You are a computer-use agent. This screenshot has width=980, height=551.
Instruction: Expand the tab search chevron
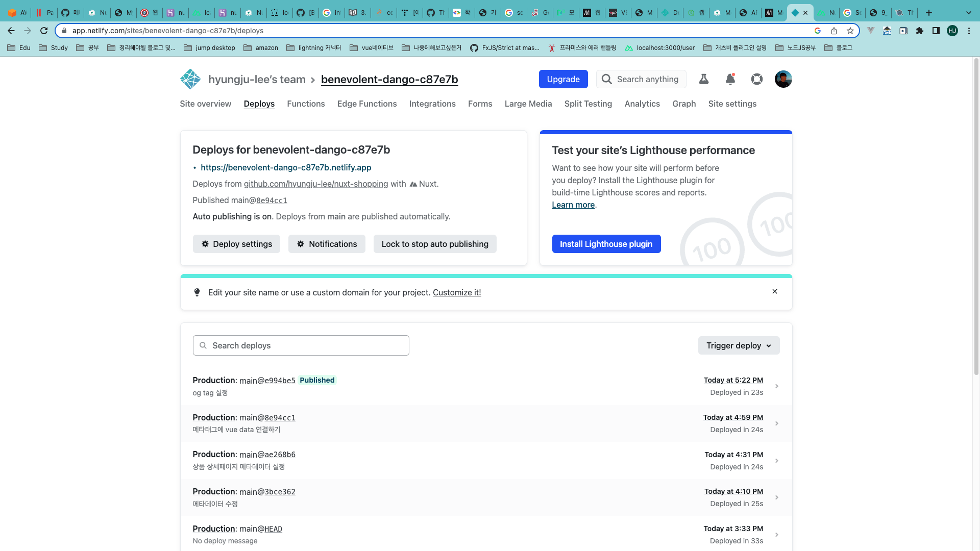(969, 13)
